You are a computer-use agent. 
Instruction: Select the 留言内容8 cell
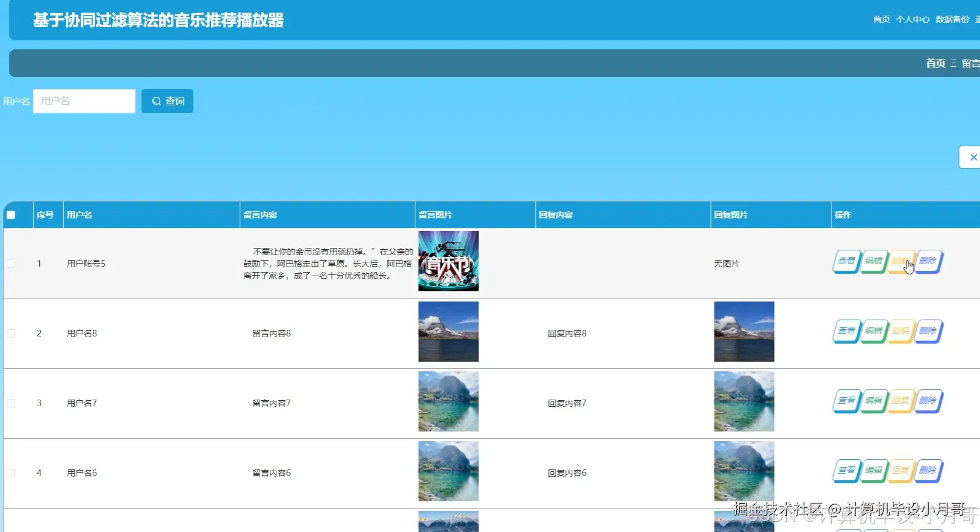tap(271, 333)
